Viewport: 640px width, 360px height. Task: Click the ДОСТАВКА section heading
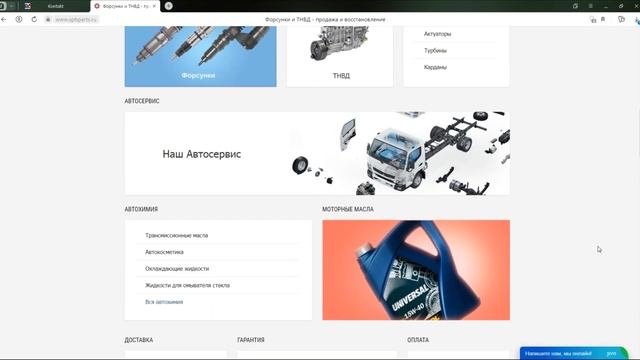tap(139, 340)
